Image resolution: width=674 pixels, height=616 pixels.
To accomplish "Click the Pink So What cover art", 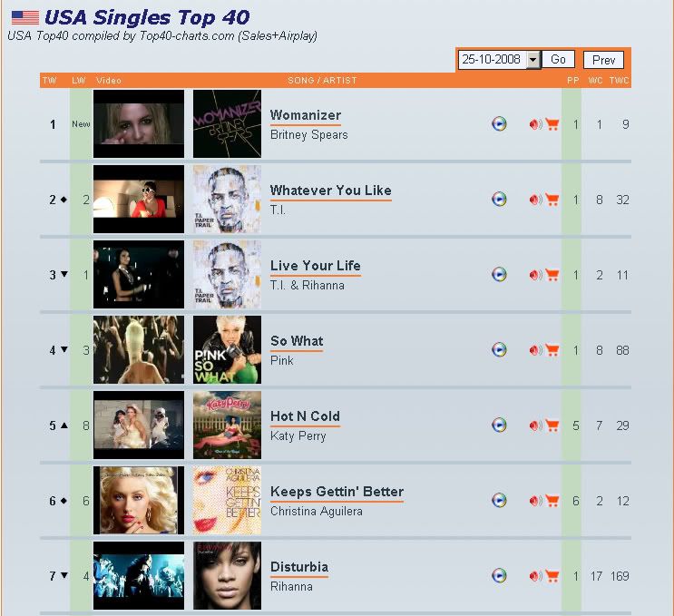I will point(227,349).
